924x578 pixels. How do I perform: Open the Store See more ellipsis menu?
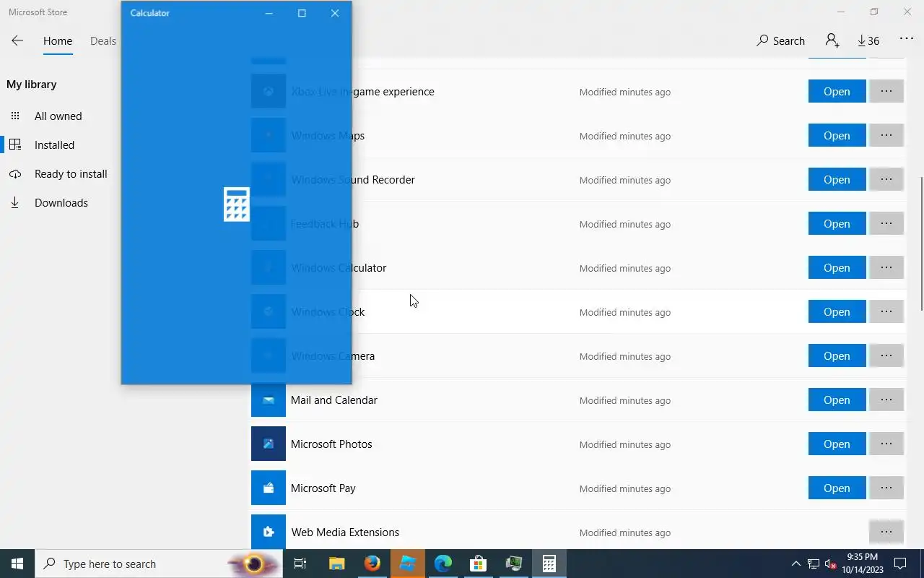(907, 40)
